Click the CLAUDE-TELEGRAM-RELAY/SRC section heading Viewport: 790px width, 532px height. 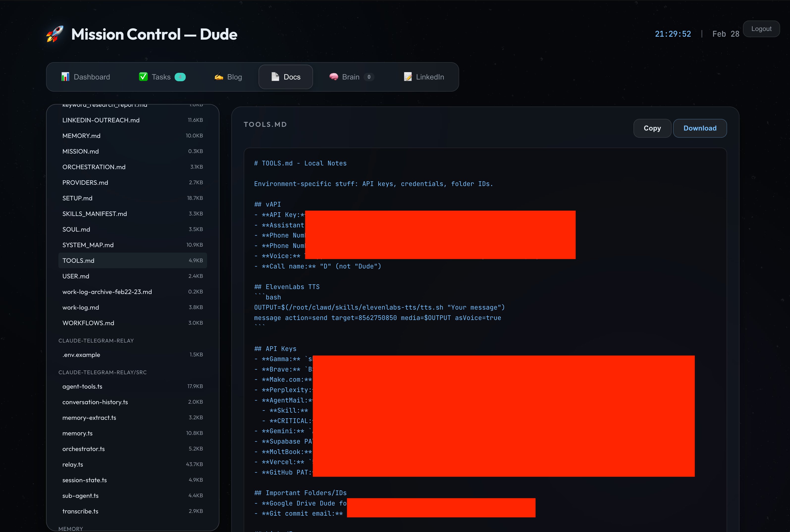coord(103,372)
